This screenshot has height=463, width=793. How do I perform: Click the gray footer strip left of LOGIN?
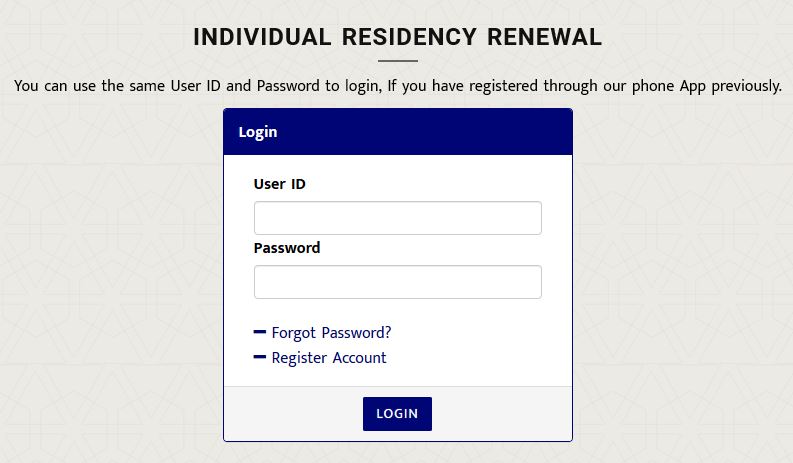[x=293, y=414]
